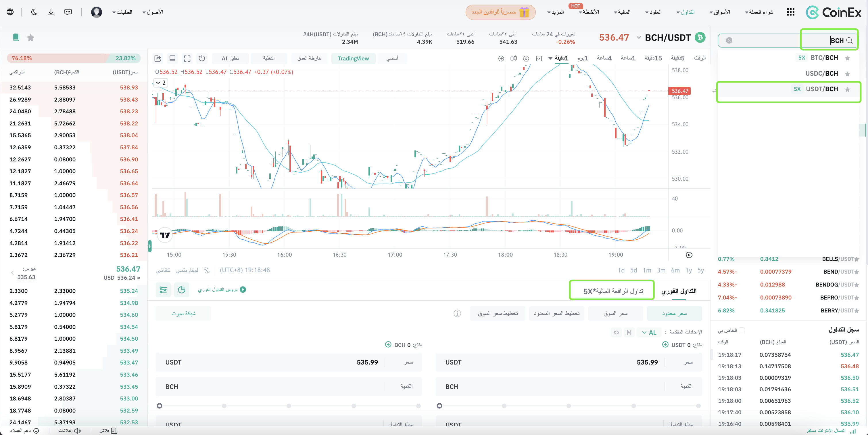Toggle percent scale on chart

point(207,270)
